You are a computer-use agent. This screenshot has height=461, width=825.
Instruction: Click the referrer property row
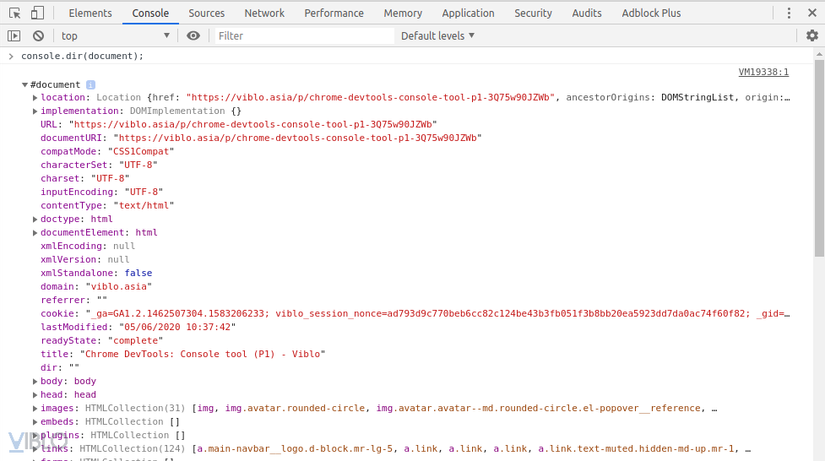[74, 300]
